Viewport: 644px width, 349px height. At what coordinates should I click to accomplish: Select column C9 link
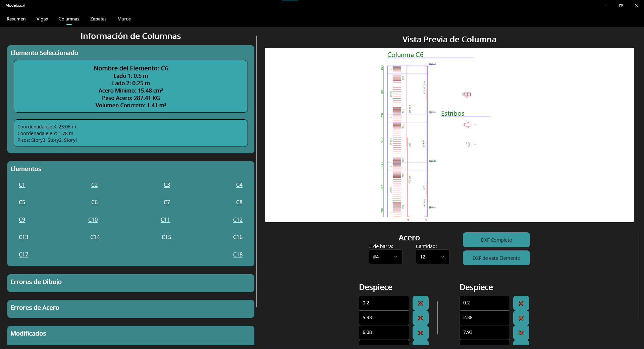[x=22, y=220]
